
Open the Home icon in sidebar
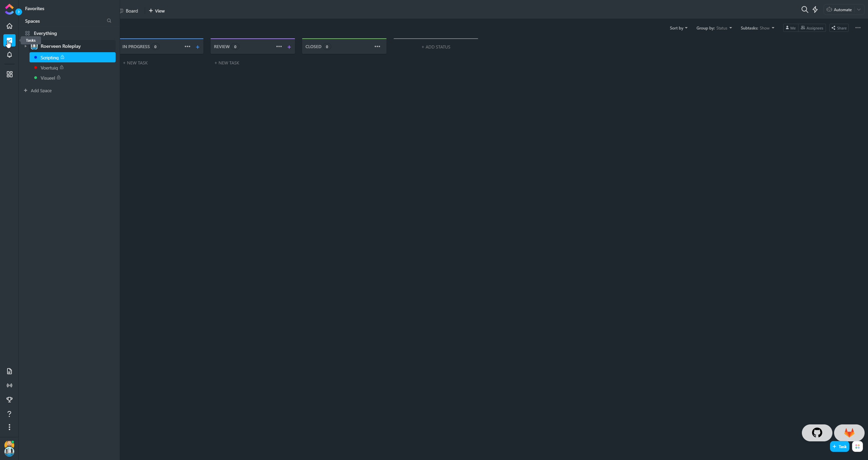pyautogui.click(x=9, y=26)
